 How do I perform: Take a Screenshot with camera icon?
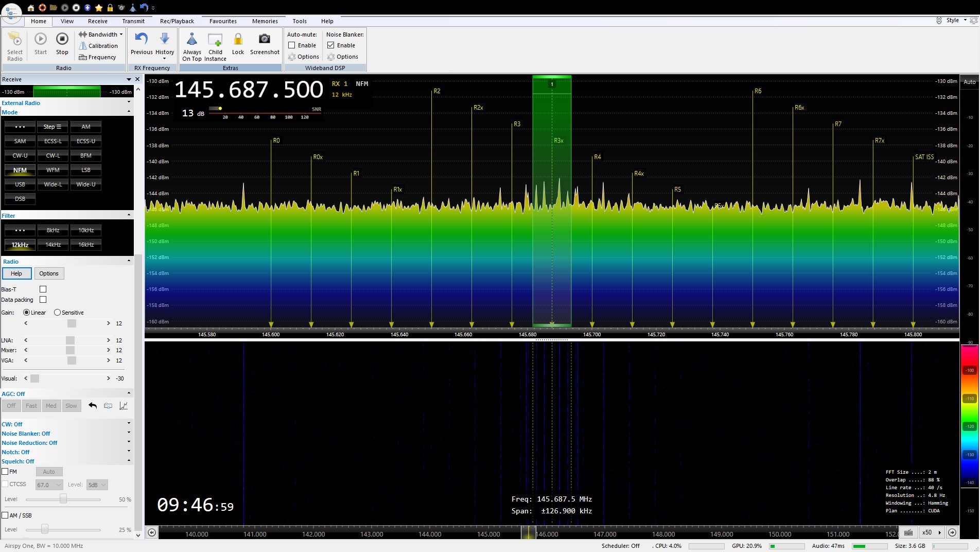265,40
